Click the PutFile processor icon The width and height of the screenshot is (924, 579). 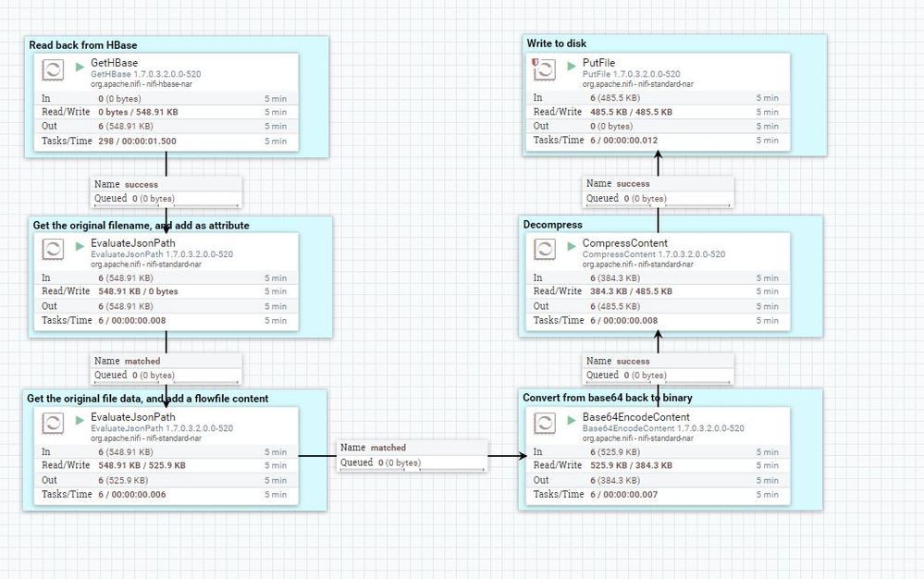pos(545,69)
